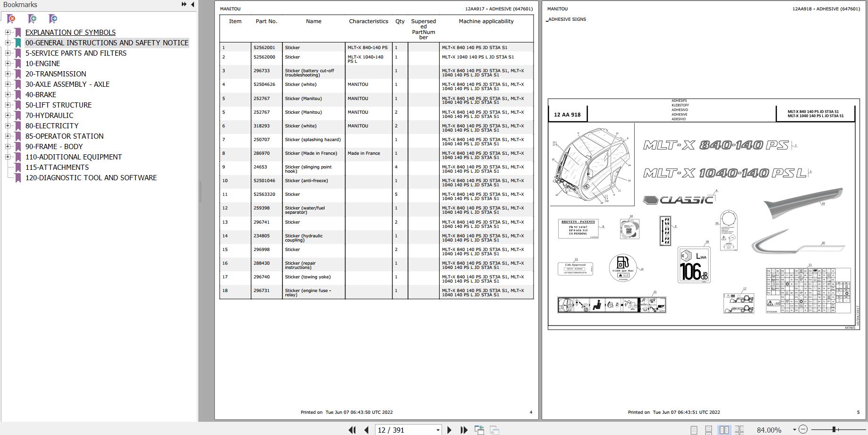Open the 80-ELECTRICITY bookmark
This screenshot has height=435, width=868.
52,126
